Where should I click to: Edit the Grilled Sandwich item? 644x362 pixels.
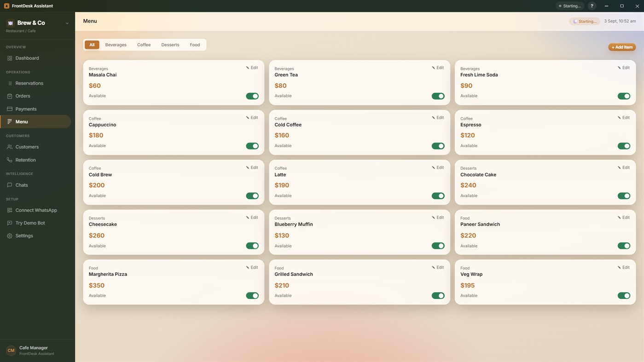point(438,268)
